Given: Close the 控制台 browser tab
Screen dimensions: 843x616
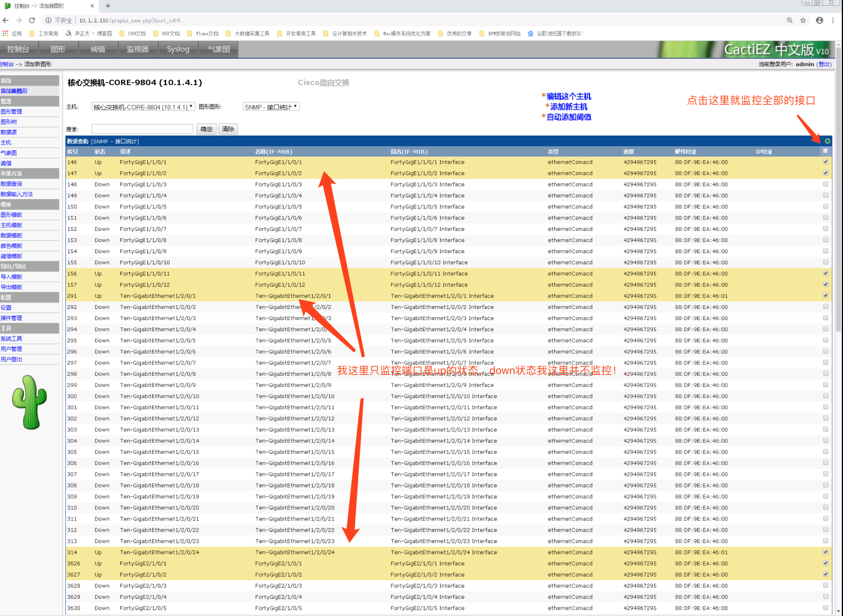Looking at the screenshot, I should click(x=92, y=6).
